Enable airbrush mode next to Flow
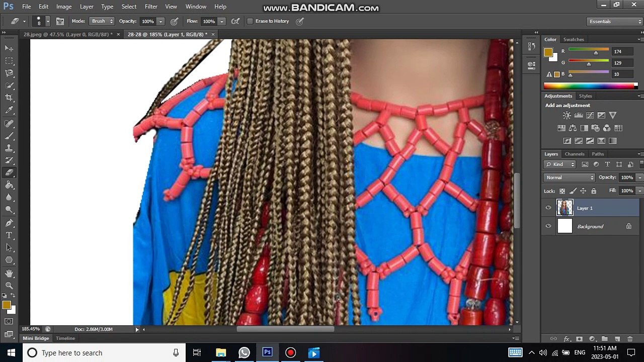Image resolution: width=644 pixels, height=362 pixels. pyautogui.click(x=235, y=21)
